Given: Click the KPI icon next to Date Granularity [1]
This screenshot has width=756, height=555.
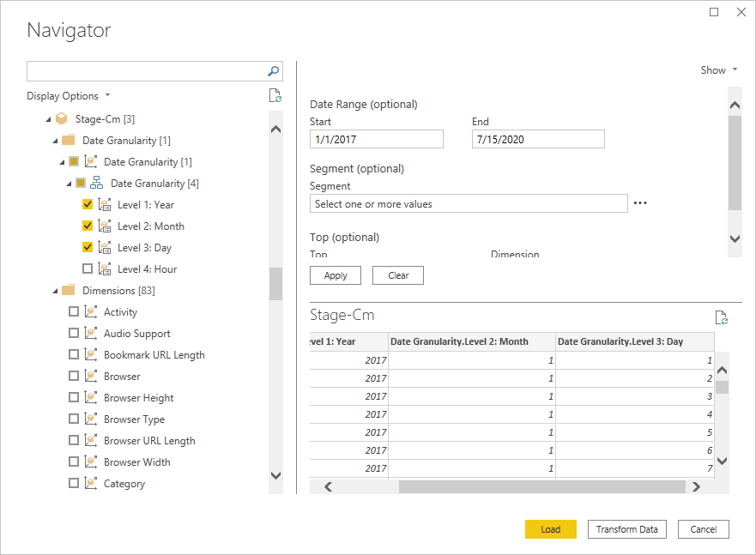Looking at the screenshot, I should [91, 160].
